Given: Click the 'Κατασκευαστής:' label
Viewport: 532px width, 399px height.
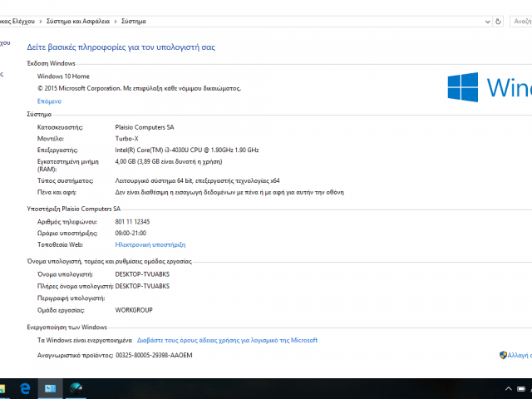Looking at the screenshot, I should tap(60, 127).
